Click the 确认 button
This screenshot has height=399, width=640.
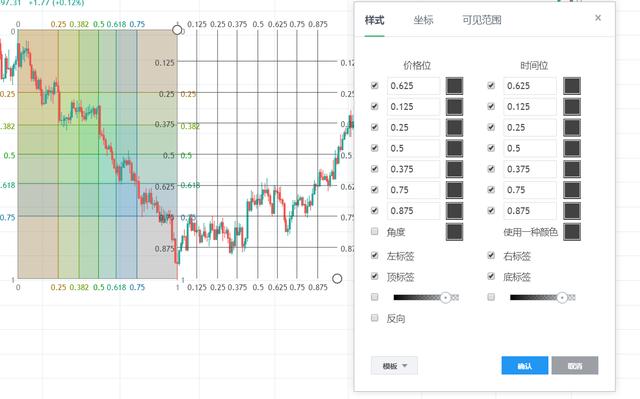pos(524,366)
